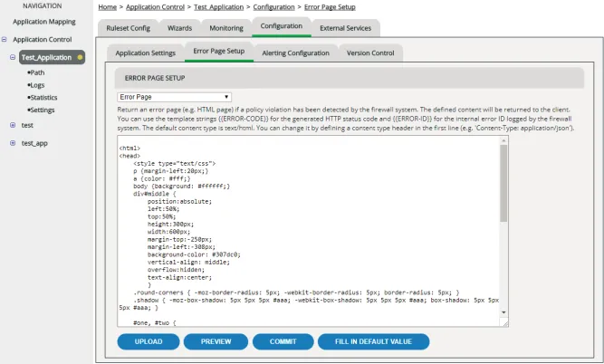Open the Alerting Configuration sub-tab

coord(295,53)
